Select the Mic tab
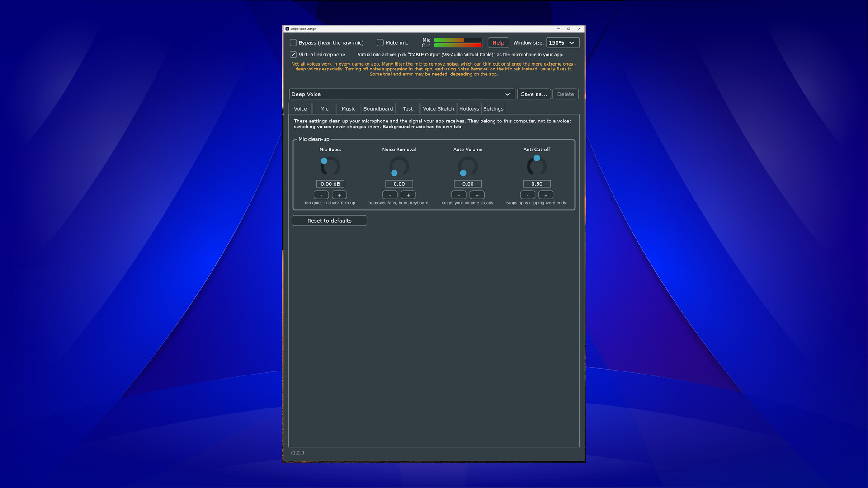The width and height of the screenshot is (868, 488). pos(325,109)
